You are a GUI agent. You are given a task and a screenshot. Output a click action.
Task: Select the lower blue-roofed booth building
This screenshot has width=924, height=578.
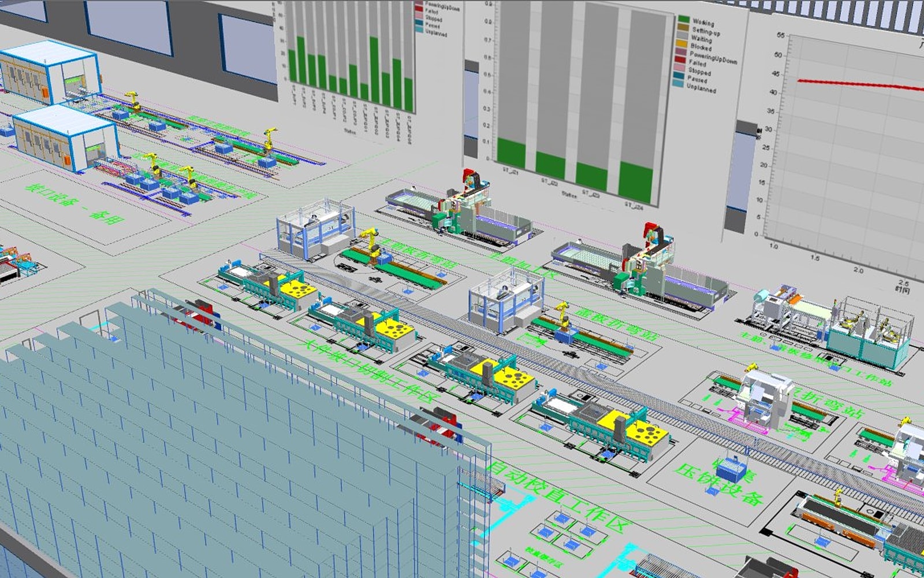(65, 138)
